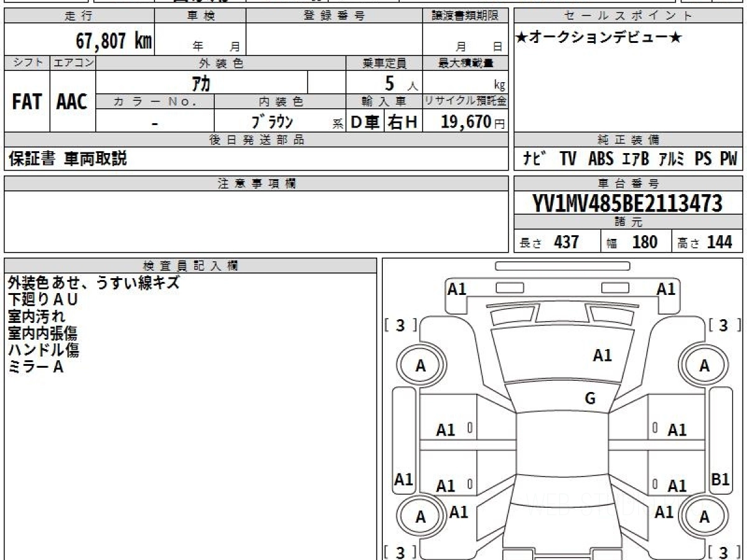747x560 pixels.
Task: Select the ハンドル傷 note line
Action: [x=44, y=350]
